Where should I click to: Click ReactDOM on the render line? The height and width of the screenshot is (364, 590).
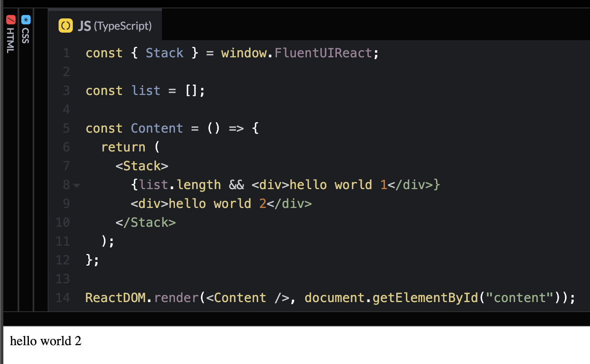115,297
